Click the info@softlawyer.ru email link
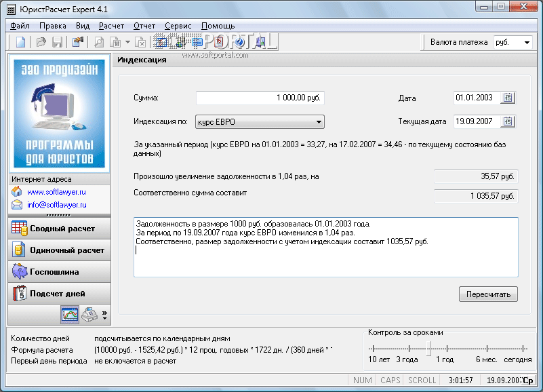Screen dimensions: 543x392 (x=57, y=205)
